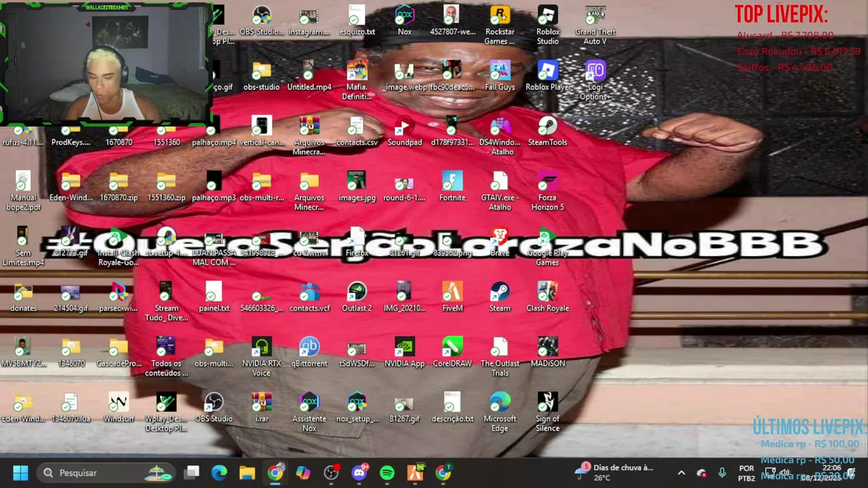The height and width of the screenshot is (488, 868).
Task: Show hidden system tray icons
Action: coord(682,472)
